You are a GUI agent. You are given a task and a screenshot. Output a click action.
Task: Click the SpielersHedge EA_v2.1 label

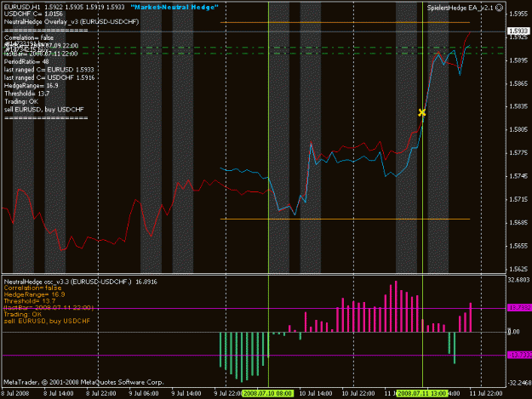coord(460,8)
